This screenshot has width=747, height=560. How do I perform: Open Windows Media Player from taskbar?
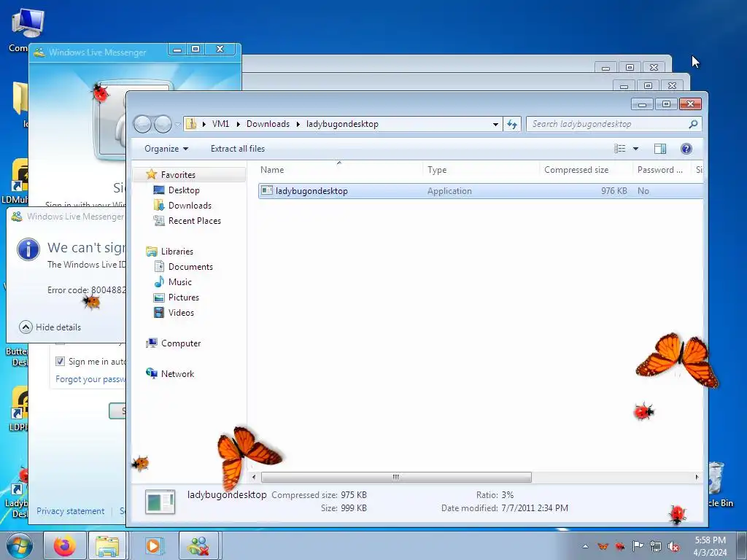[153, 545]
